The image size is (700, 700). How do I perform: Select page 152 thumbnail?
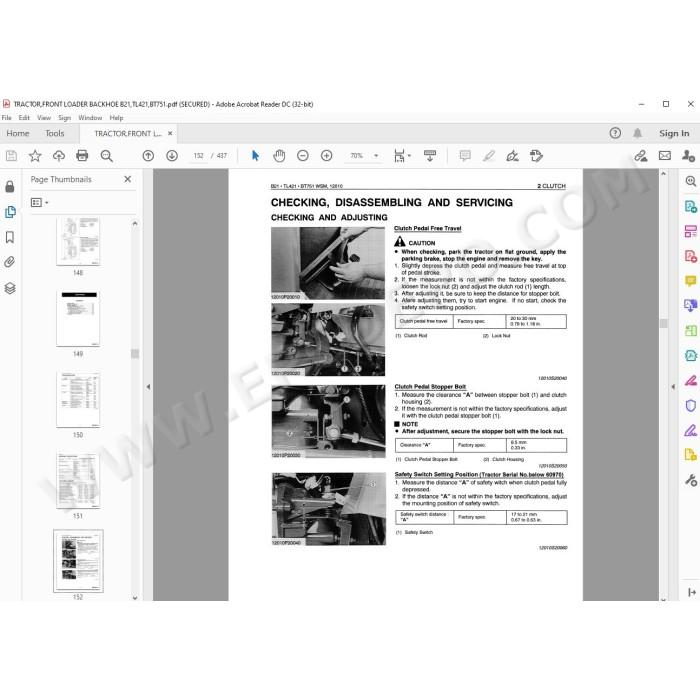(78, 561)
